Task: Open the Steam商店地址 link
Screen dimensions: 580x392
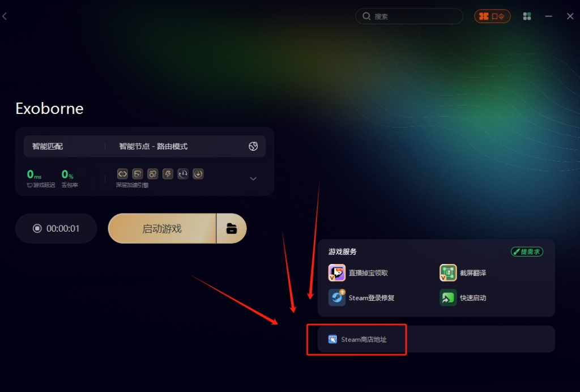Action: coord(357,339)
